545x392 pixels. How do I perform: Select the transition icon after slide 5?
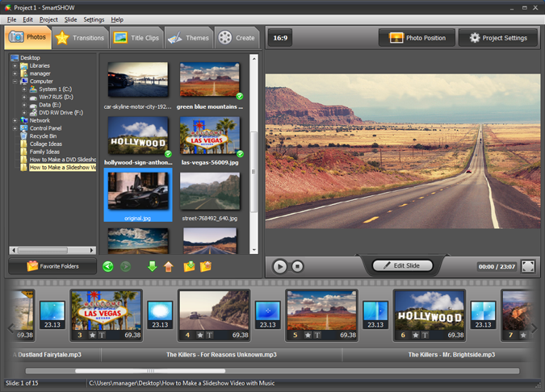(375, 315)
